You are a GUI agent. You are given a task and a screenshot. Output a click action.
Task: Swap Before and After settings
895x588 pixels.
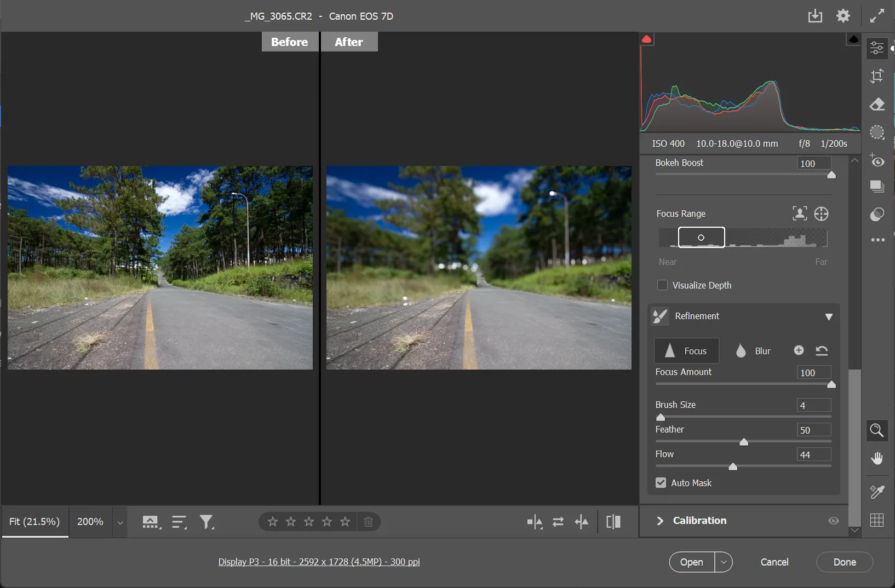pyautogui.click(x=558, y=522)
